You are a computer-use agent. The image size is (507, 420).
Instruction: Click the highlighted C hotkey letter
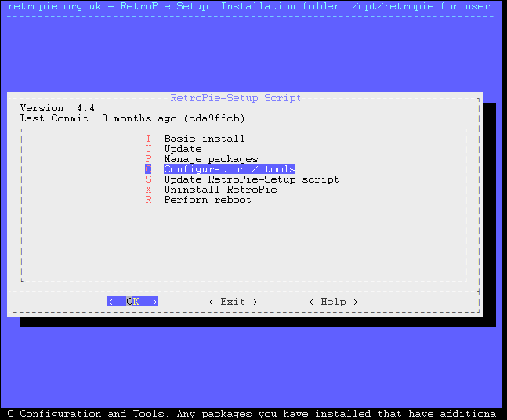148,169
